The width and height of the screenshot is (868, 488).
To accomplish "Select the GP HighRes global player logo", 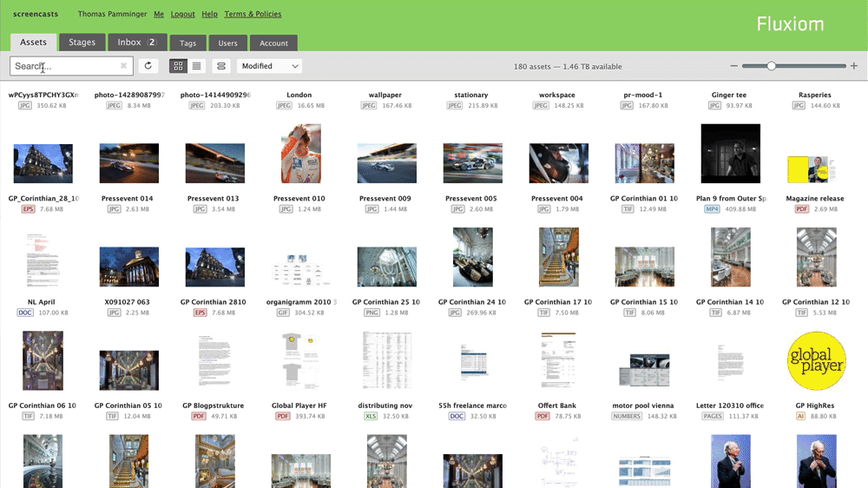I will click(x=817, y=360).
